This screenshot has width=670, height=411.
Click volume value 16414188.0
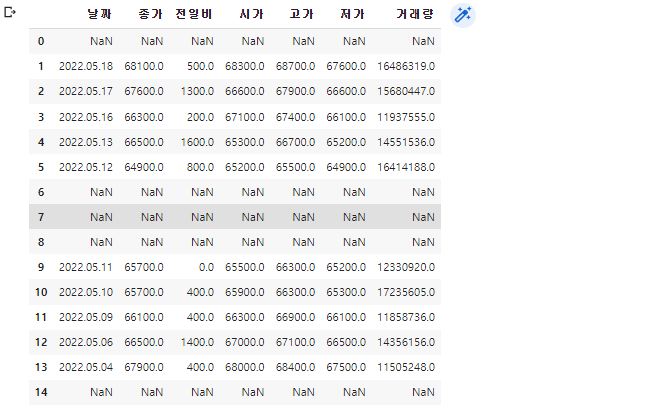(x=406, y=167)
